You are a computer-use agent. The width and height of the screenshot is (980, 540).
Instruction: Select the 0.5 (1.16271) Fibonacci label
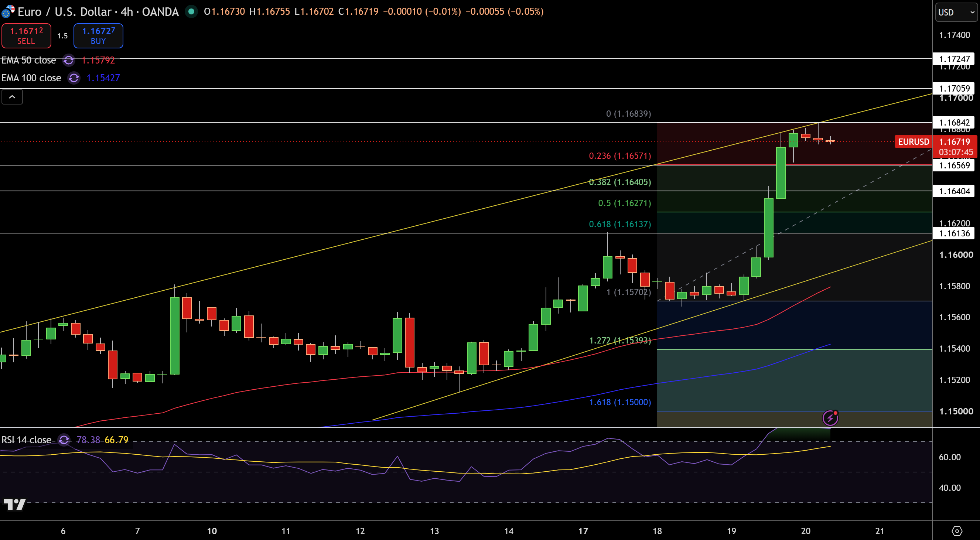624,203
